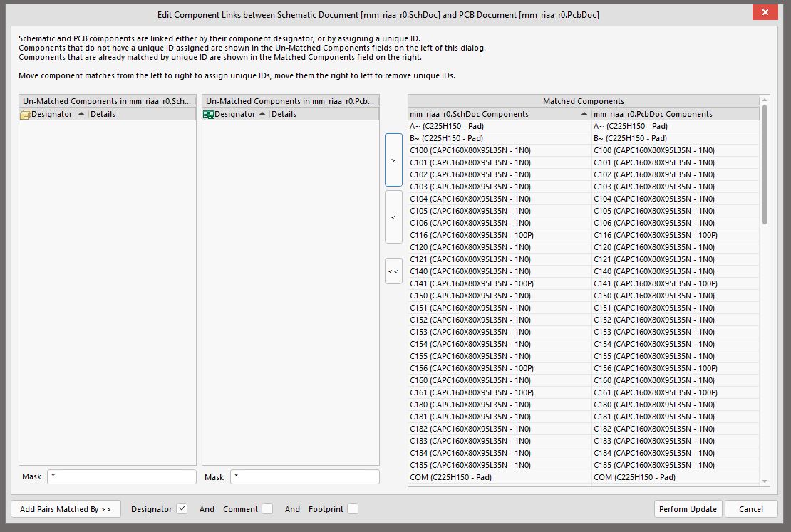
Task: Click the move all left '<<' button
Action: 393,271
